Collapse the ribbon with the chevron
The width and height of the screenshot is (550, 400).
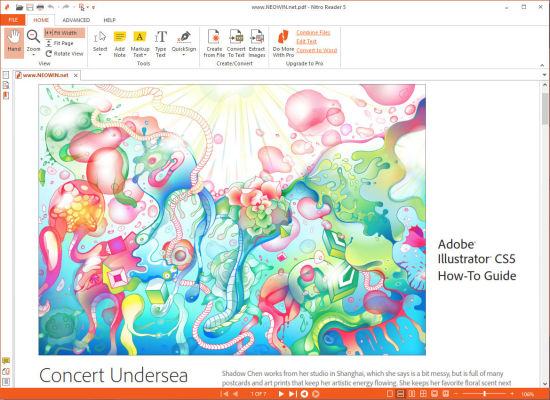[542, 65]
